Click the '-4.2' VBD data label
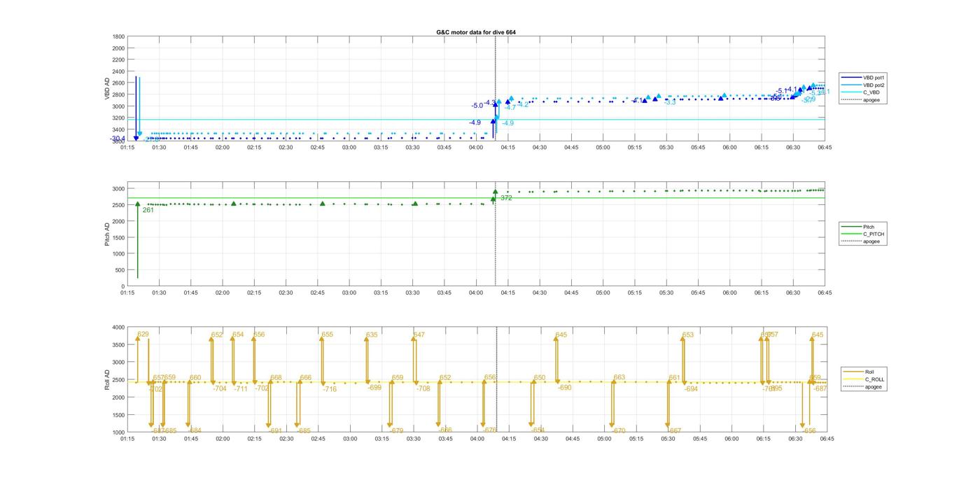 coord(523,104)
